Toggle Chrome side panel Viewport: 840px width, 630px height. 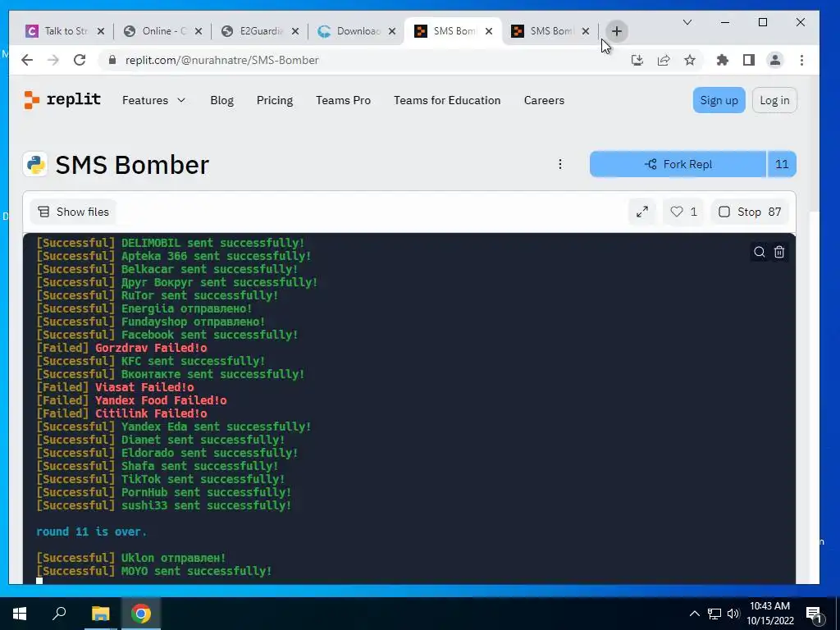[x=748, y=60]
